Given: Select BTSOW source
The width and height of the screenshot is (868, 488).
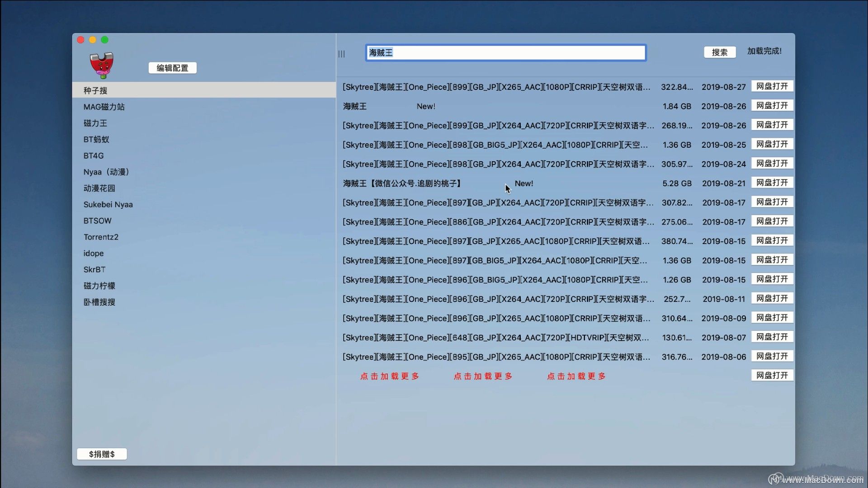Looking at the screenshot, I should pos(204,221).
